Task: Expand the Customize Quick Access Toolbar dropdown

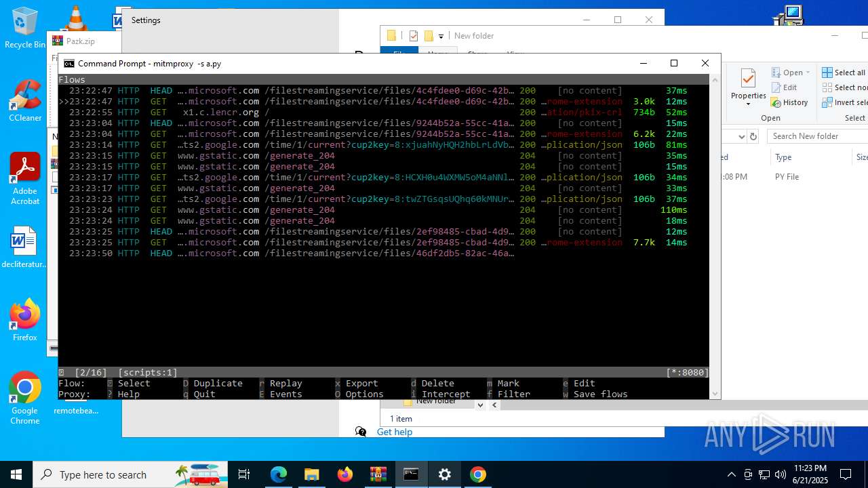Action: (x=441, y=36)
